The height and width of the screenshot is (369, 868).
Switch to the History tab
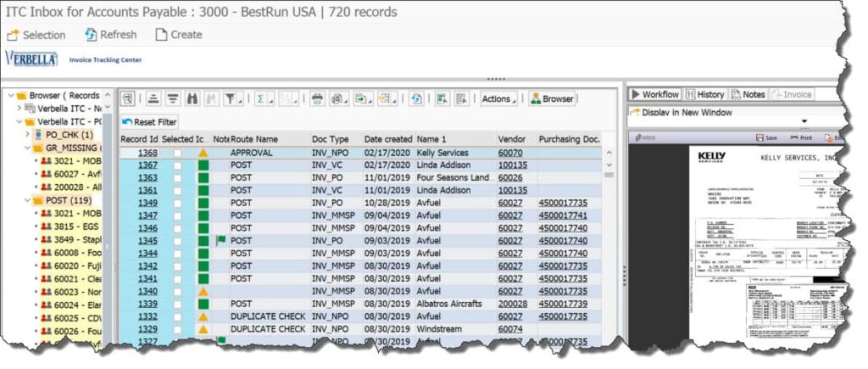point(704,95)
